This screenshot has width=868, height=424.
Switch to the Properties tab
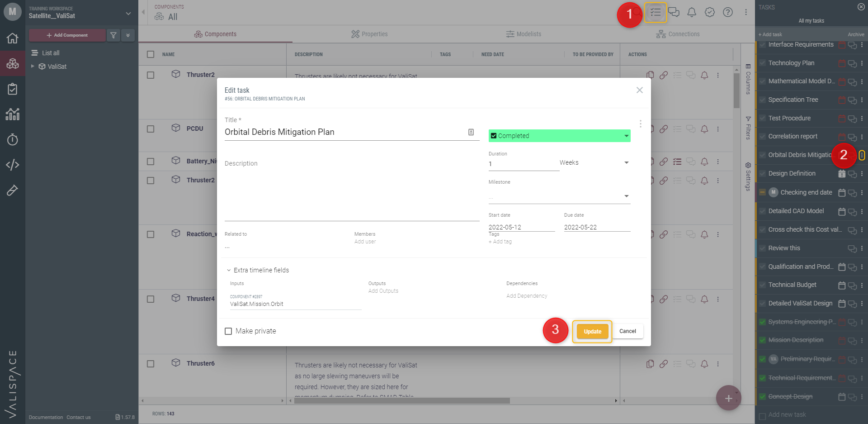(x=369, y=34)
